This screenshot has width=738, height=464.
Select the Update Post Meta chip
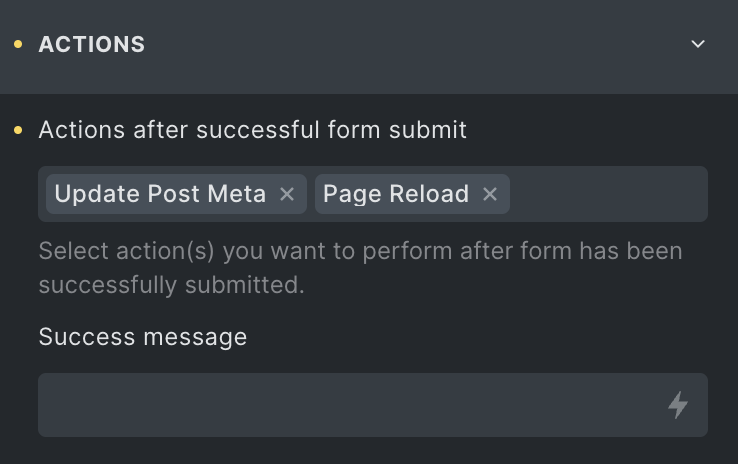pyautogui.click(x=176, y=194)
